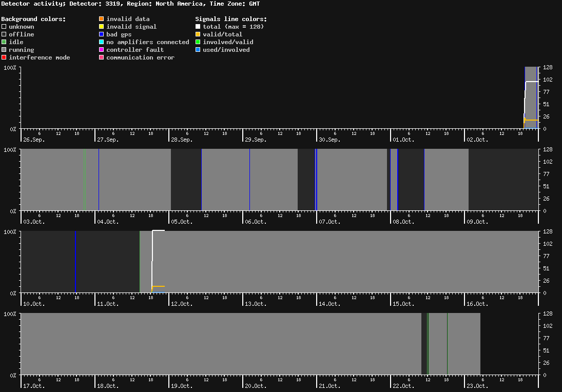The width and height of the screenshot is (562, 392).
Task: Click the pink 'communication error' swatch
Action: (x=102, y=57)
